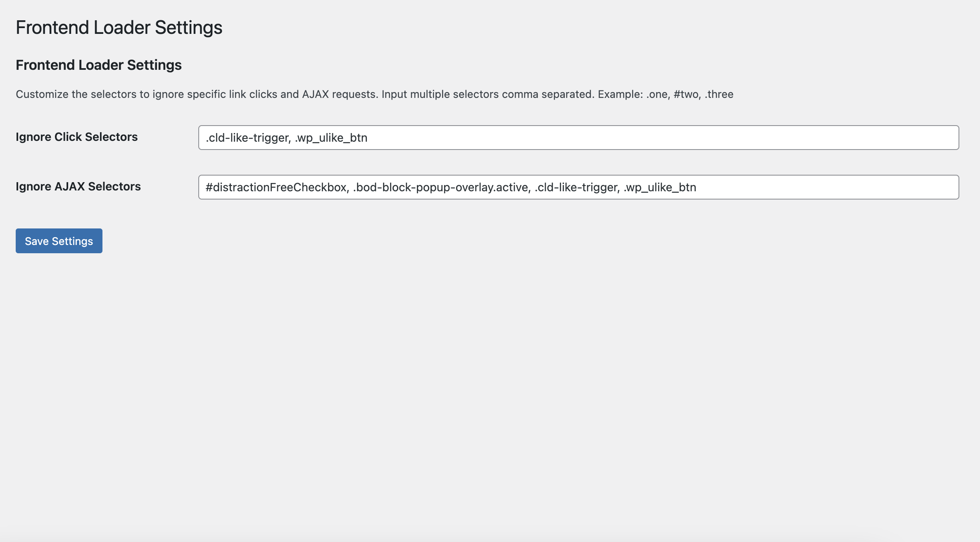Click the Ignore AJAX Selectors label

coord(78,186)
